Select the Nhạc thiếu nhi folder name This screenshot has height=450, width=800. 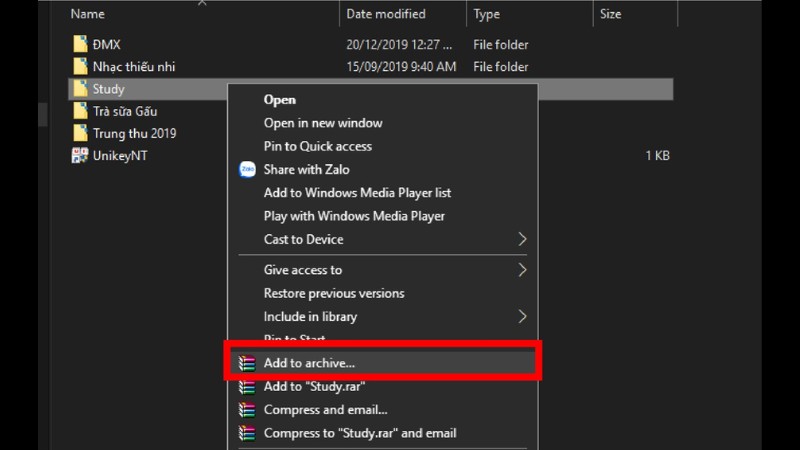[x=134, y=67]
